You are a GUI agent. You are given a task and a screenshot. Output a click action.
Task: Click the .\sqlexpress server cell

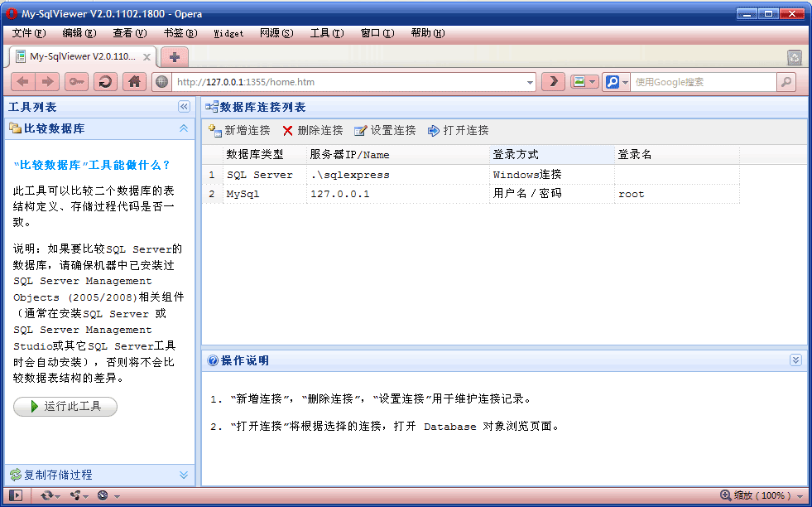click(x=397, y=175)
